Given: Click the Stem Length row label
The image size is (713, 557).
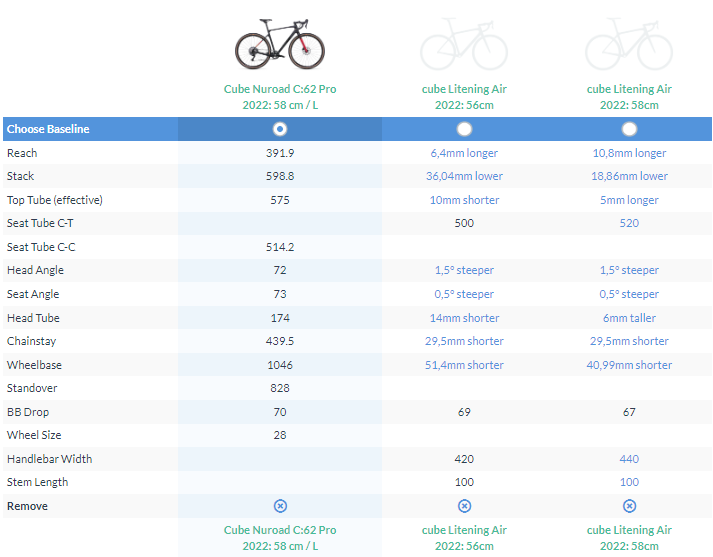Looking at the screenshot, I should pyautogui.click(x=37, y=482).
